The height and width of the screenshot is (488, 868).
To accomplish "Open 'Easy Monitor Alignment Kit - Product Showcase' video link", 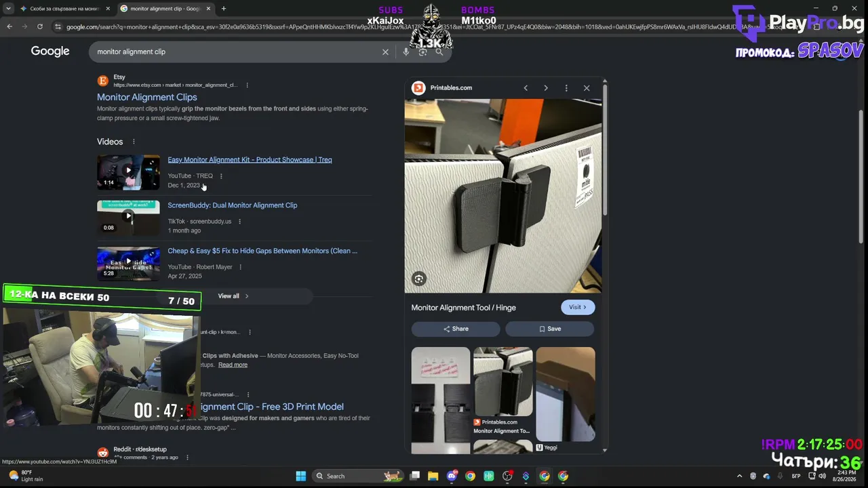I will tap(250, 160).
